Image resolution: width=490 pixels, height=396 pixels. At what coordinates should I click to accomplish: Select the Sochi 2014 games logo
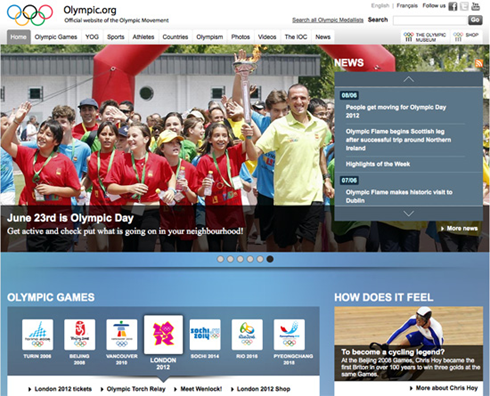pyautogui.click(x=205, y=334)
